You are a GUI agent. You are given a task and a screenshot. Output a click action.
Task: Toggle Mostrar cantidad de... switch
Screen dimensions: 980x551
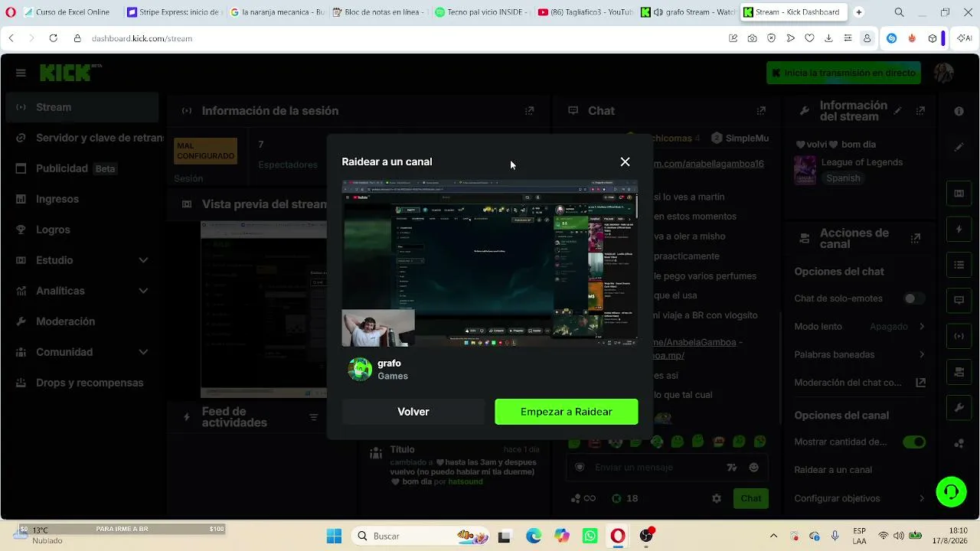coord(914,442)
